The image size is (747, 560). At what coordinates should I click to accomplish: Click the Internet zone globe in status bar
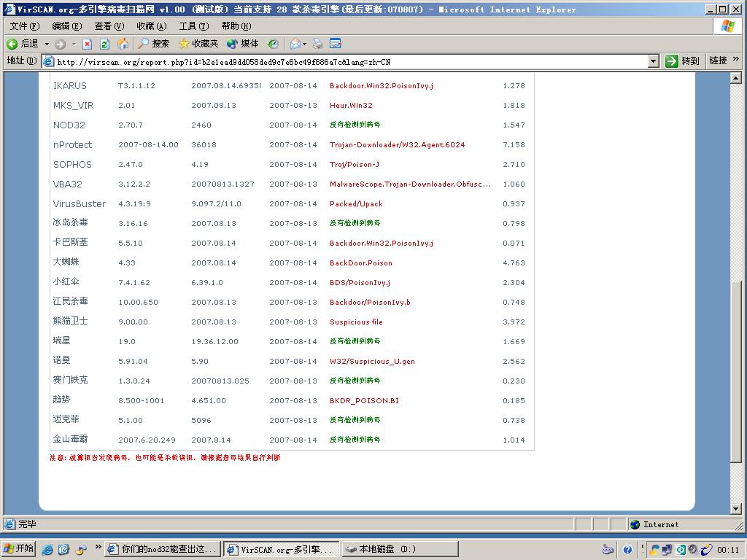pos(635,524)
